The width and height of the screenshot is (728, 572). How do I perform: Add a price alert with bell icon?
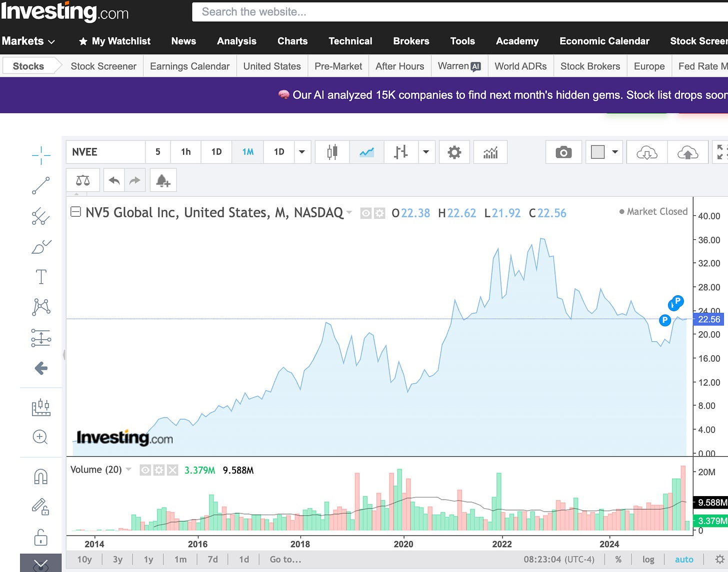(163, 180)
